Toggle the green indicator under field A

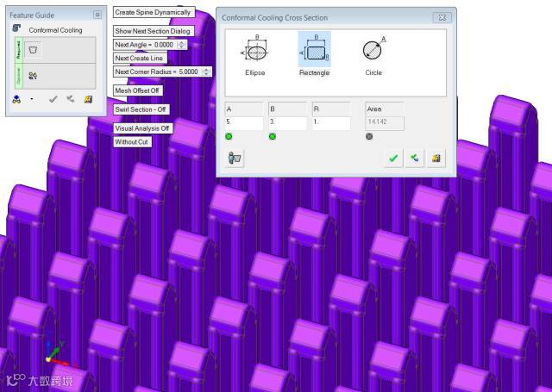point(229,136)
